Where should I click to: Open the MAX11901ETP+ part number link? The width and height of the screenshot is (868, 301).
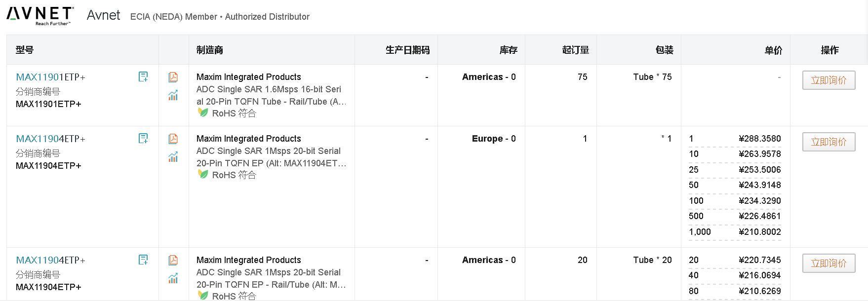(50, 77)
